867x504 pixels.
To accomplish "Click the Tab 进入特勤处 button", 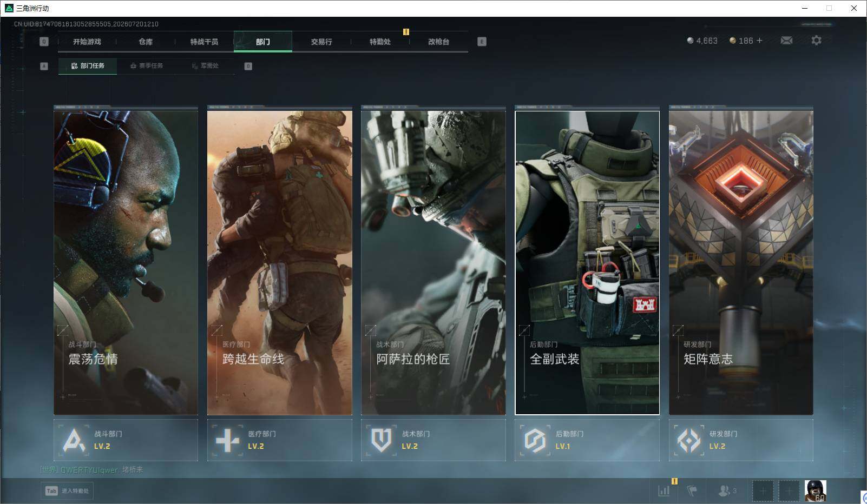I will [x=68, y=490].
